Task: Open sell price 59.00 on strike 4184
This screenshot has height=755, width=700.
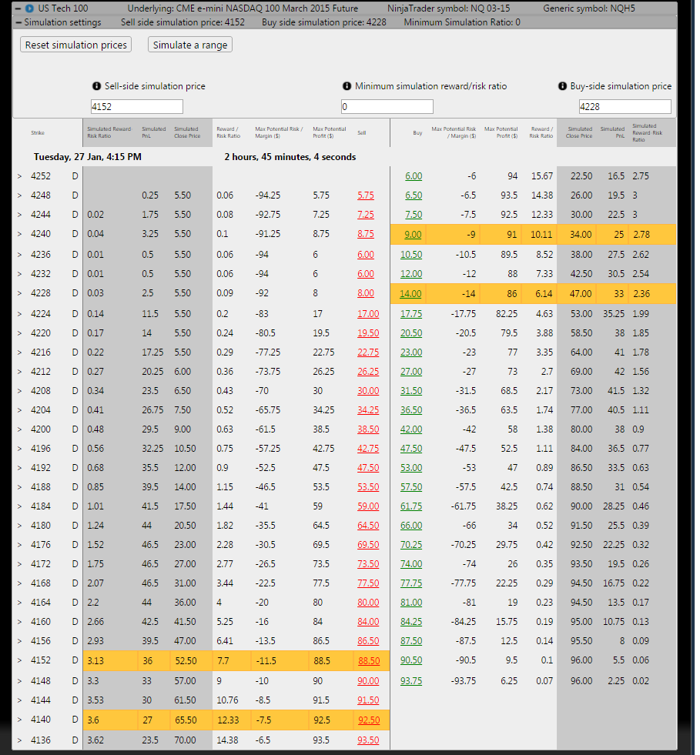Action: (368, 506)
